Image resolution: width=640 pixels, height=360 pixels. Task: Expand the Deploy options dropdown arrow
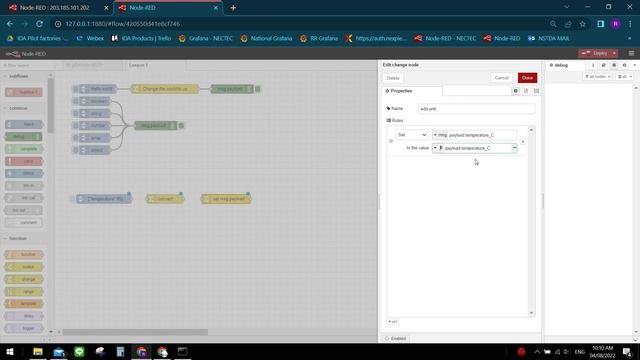coord(614,53)
